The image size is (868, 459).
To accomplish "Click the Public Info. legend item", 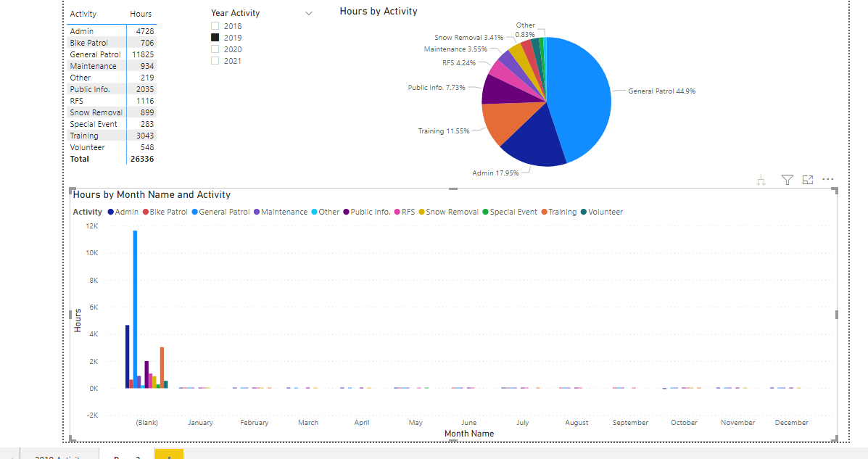I will click(x=367, y=212).
